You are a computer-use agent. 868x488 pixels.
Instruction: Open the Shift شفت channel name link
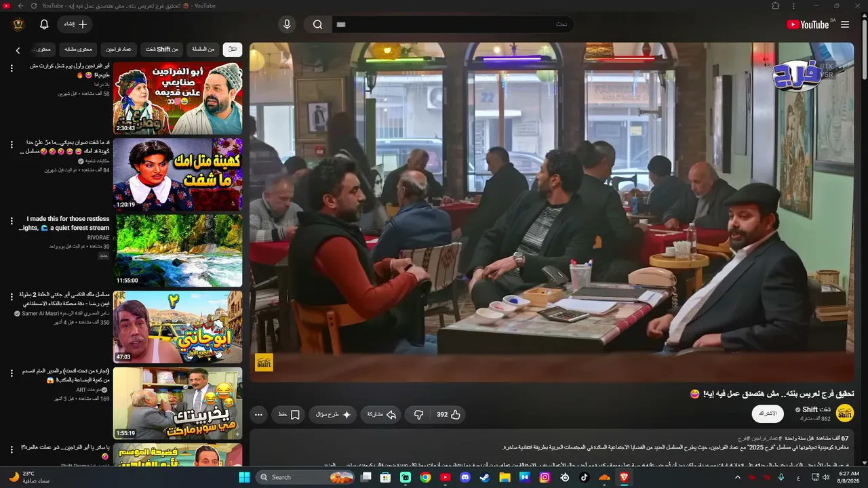(x=817, y=409)
